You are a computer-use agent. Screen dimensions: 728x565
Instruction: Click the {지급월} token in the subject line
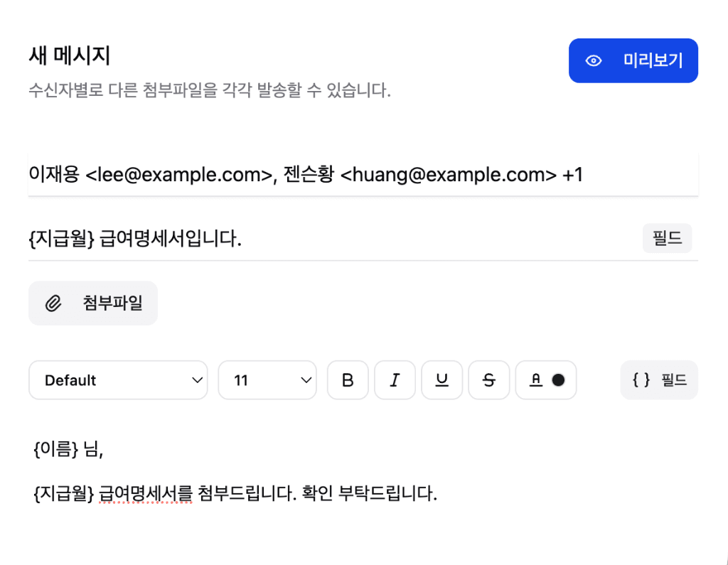pos(61,240)
